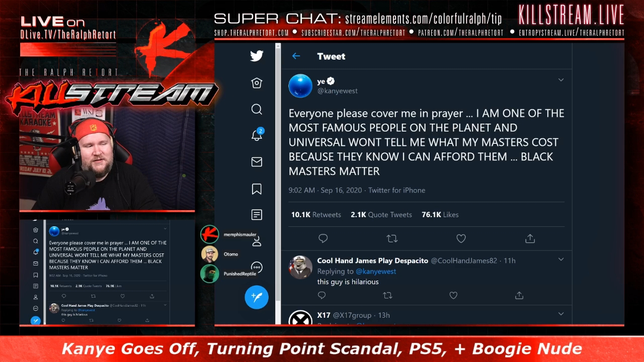Open the Bookmarks icon in sidebar
Image resolution: width=644 pixels, height=362 pixels.
257,189
